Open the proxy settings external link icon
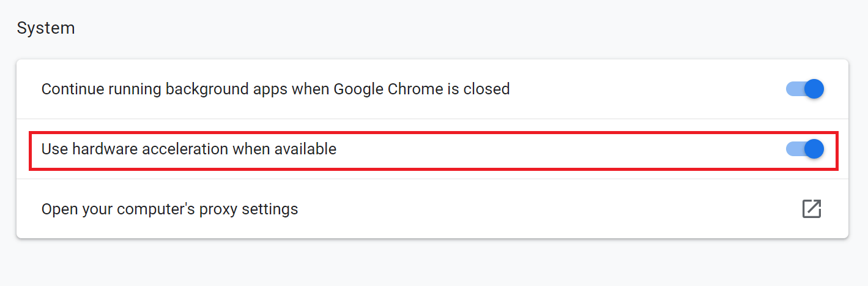The width and height of the screenshot is (868, 286). [x=811, y=209]
